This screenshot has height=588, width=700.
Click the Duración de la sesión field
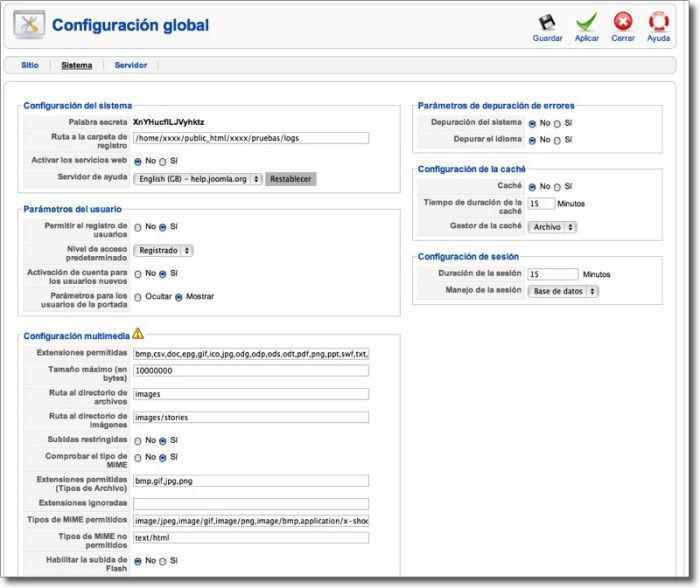[x=553, y=274]
